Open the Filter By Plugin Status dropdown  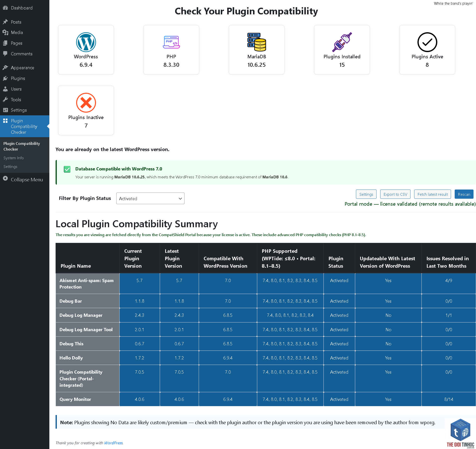tap(150, 198)
